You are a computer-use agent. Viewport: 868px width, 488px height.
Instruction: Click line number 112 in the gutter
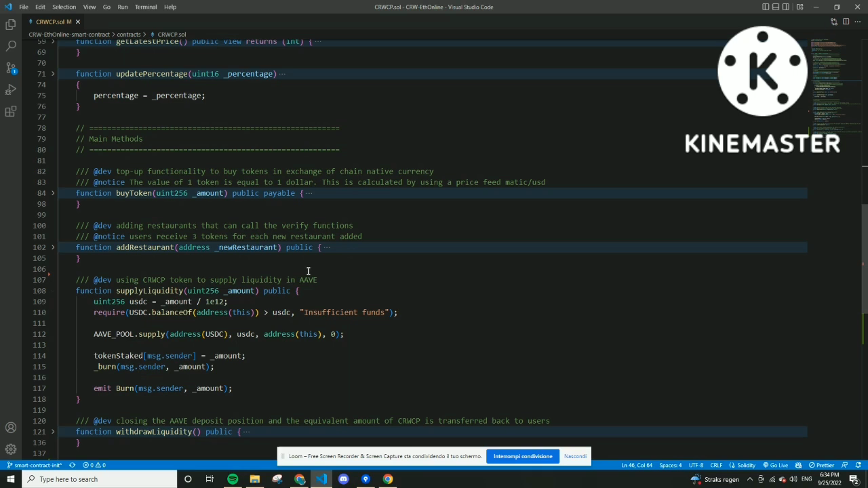[39, 334]
